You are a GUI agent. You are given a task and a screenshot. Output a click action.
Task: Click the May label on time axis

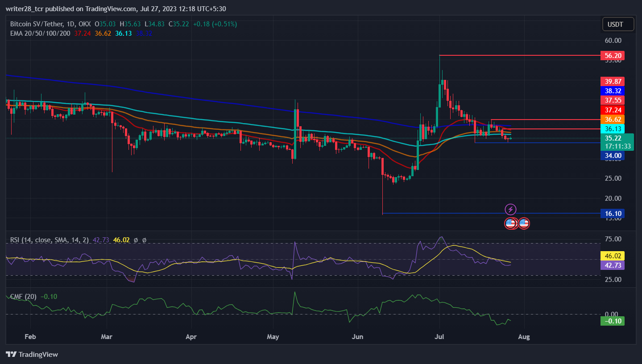[273, 336]
